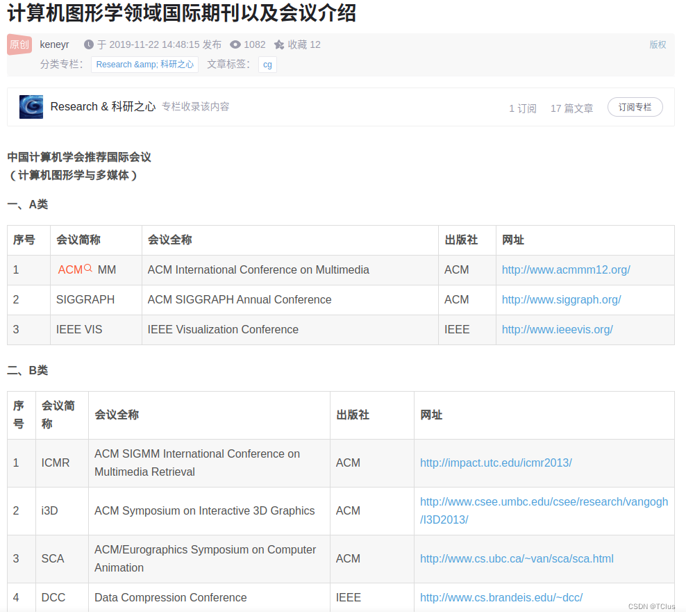Screen dimensions: 686x616
Task: Click the eye view-count icon
Action: [235, 44]
